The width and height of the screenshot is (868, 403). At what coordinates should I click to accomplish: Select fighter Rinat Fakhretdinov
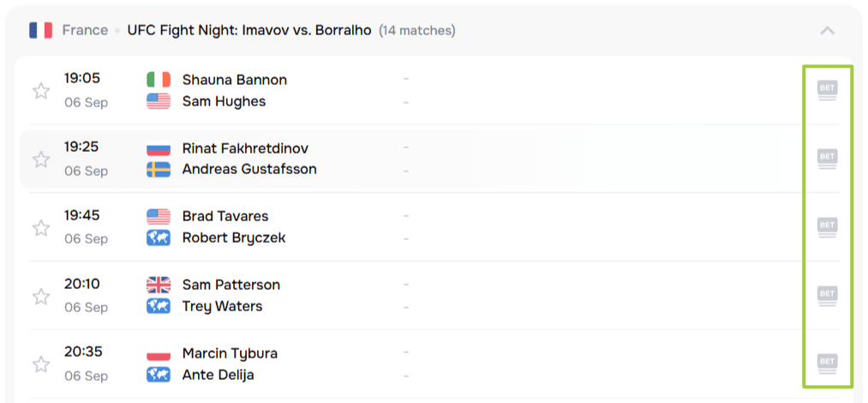pos(245,148)
